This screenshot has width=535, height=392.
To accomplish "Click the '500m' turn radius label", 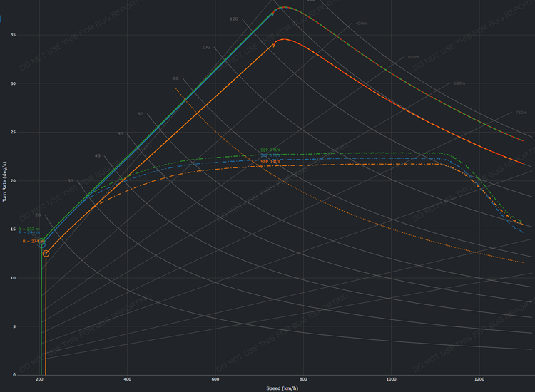I will point(413,57).
